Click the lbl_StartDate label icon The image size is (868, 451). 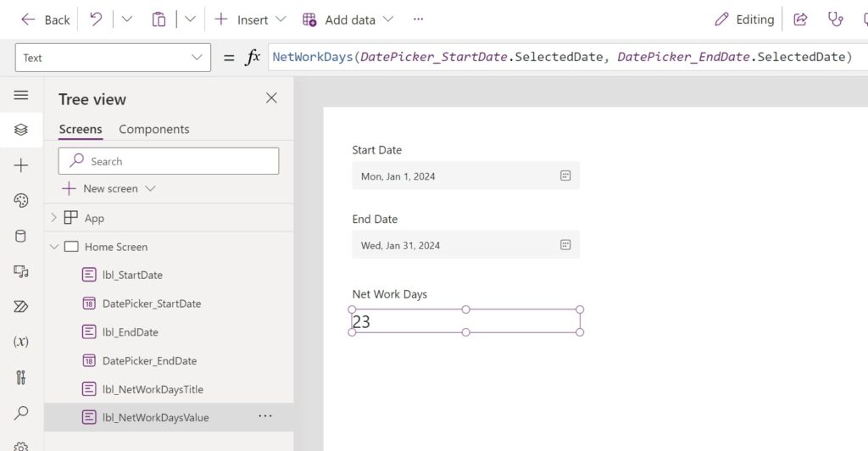tap(89, 275)
